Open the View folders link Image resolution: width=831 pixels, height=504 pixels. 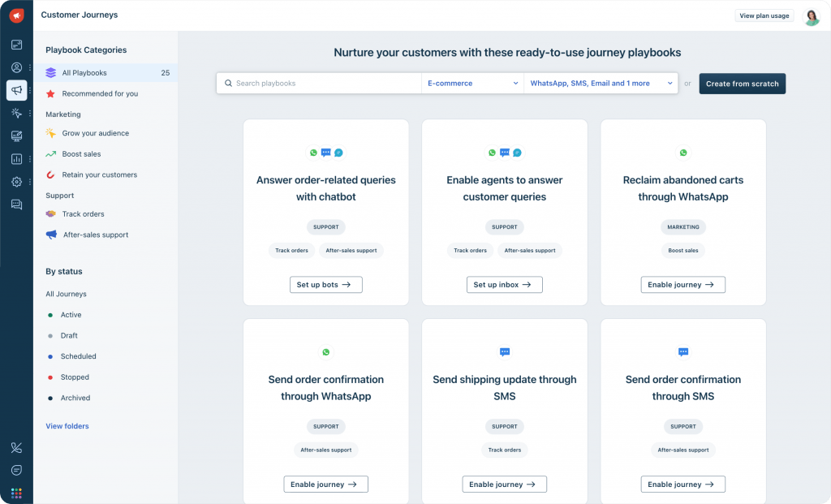click(67, 426)
